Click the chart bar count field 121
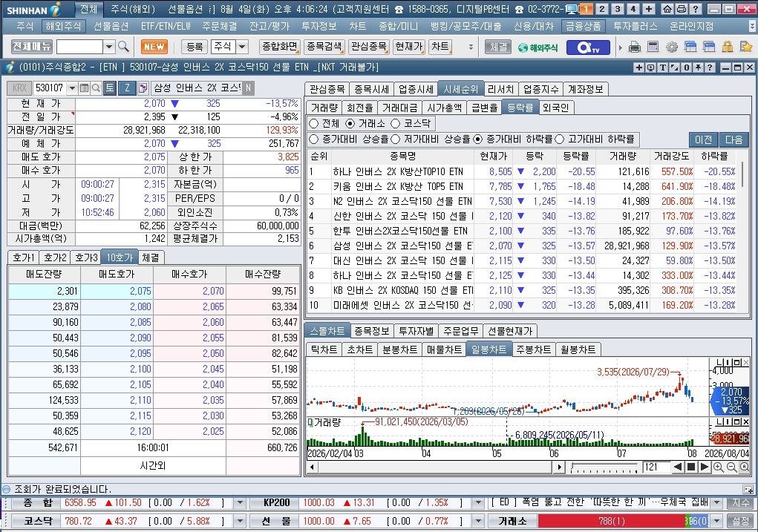This screenshot has height=532, width=758. click(656, 467)
